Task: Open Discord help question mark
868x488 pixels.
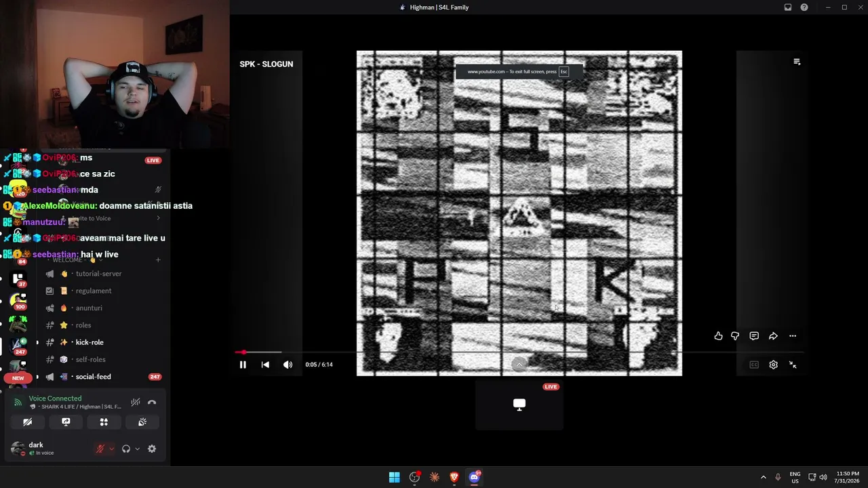Action: point(804,7)
